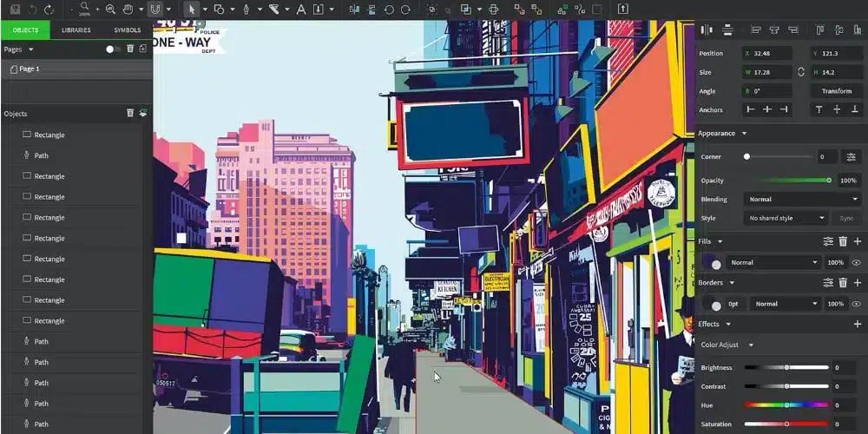Select the Pointer selection tool
Viewport: 868px width, 434px height.
(x=192, y=10)
